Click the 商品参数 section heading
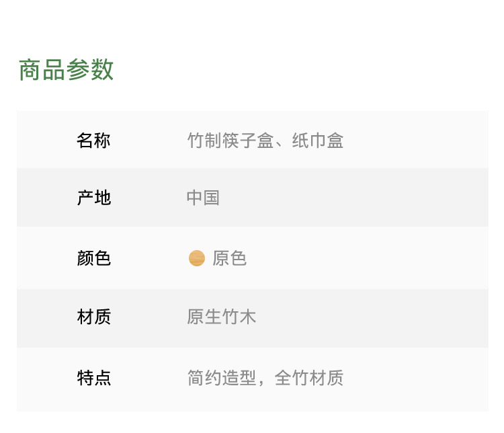Screen dimensions: 504x433 (x=66, y=70)
